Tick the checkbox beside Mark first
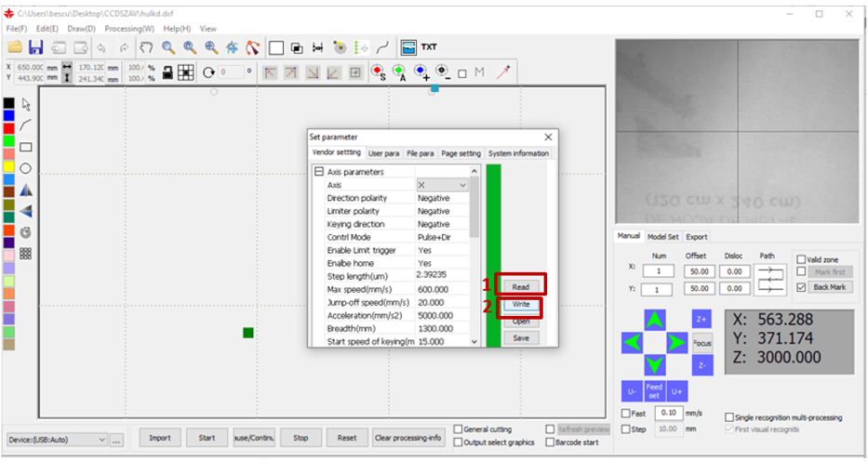This screenshot has width=868, height=461. [x=801, y=271]
